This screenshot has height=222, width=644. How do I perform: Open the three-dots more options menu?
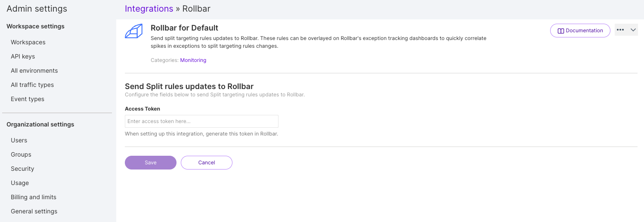point(620,30)
